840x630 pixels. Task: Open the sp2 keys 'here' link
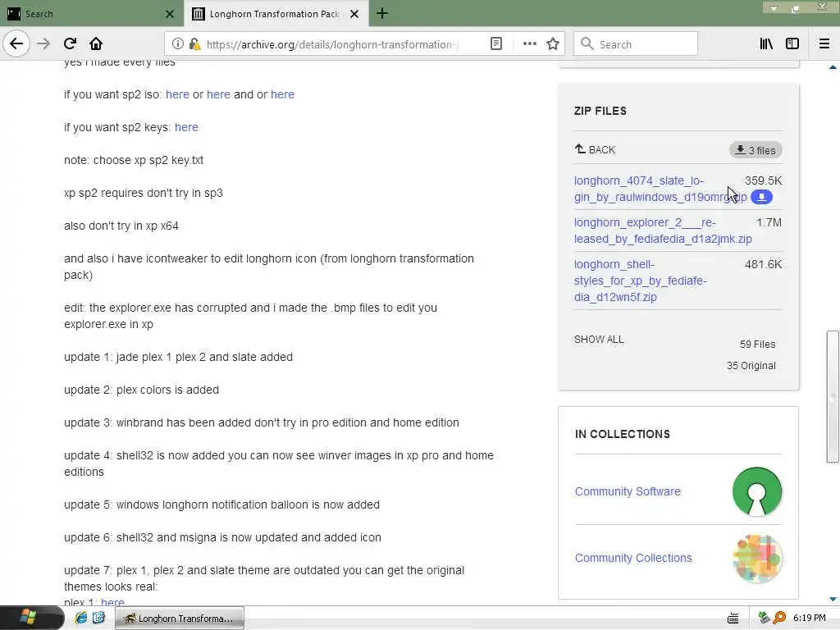pyautogui.click(x=186, y=127)
